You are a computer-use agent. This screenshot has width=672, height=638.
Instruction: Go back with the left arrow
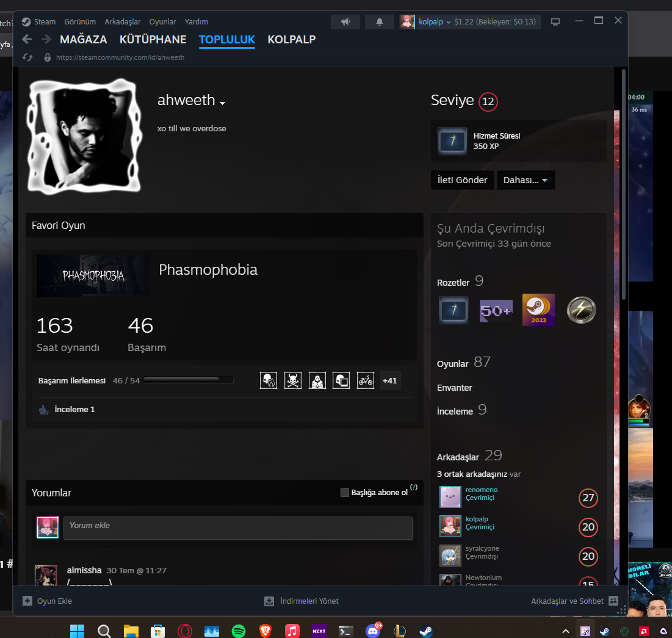point(27,40)
